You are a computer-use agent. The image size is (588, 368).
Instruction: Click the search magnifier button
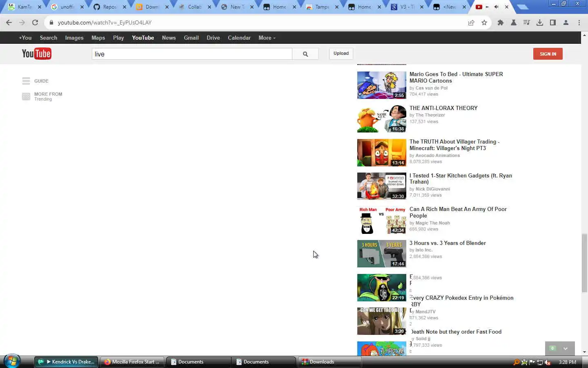pos(305,54)
